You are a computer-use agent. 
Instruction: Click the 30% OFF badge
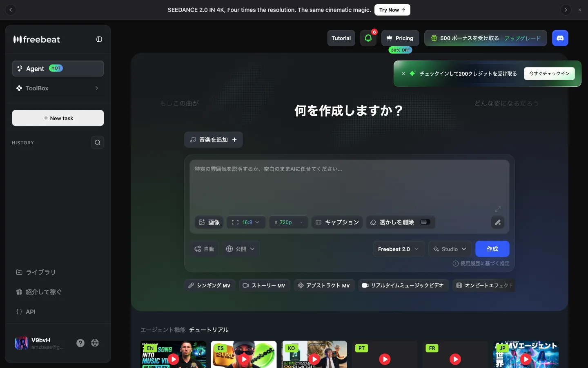pos(400,50)
